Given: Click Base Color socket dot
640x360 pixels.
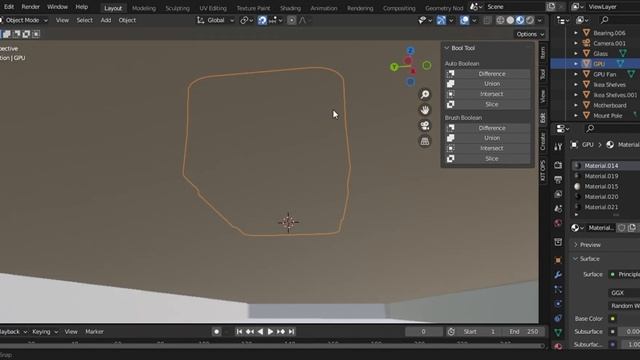Looking at the screenshot, I should tap(612, 319).
